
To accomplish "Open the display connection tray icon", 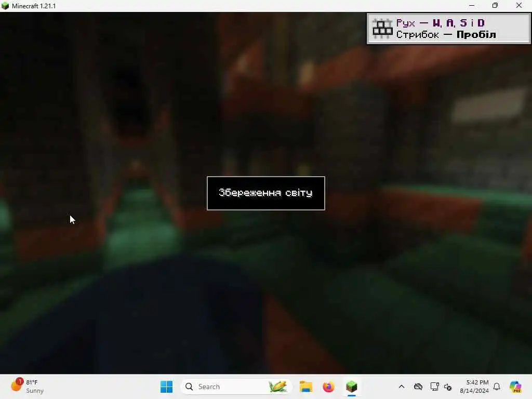I will click(434, 387).
